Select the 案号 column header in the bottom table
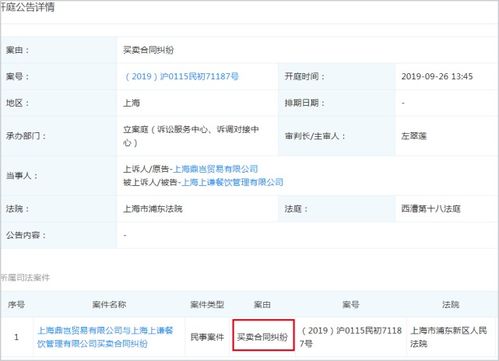Screen dimensions: 499x361 (351, 304)
